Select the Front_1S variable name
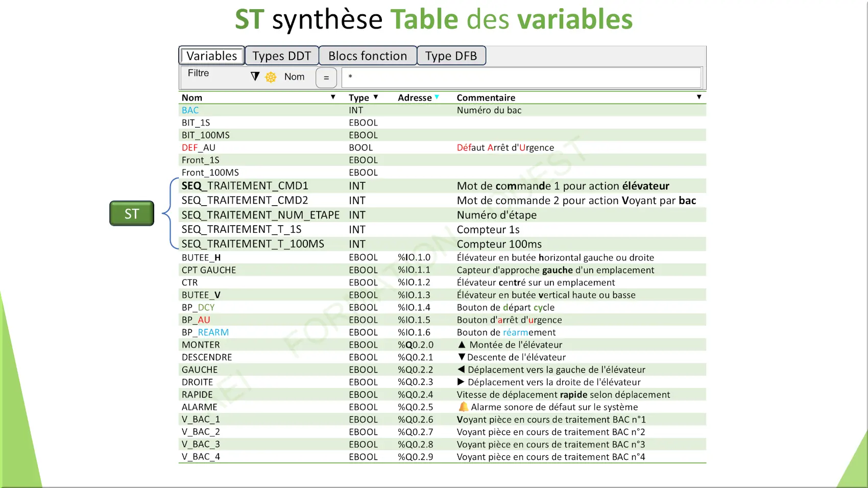Screen dimensions: 868x488 [x=201, y=160]
